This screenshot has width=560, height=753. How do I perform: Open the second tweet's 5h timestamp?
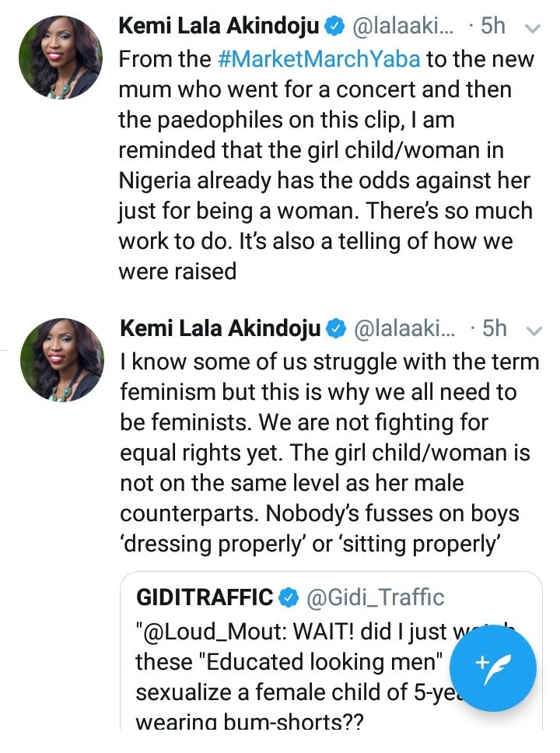tap(493, 330)
